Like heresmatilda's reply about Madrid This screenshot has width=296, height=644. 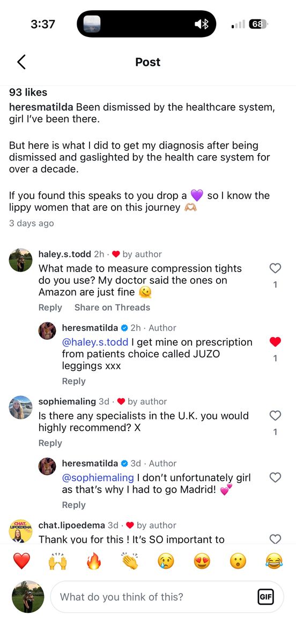click(275, 477)
